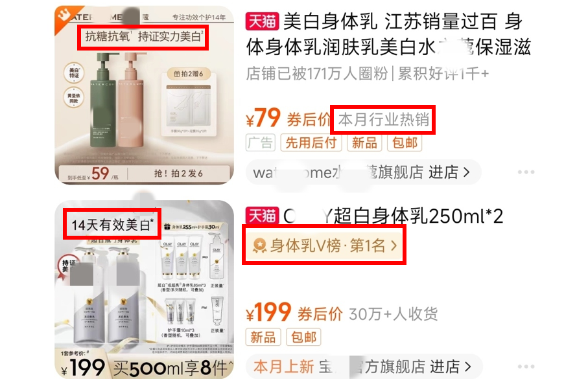Screen dimensions: 588x386
Task: Enter the first flagship store via 进店
Action: click(449, 172)
